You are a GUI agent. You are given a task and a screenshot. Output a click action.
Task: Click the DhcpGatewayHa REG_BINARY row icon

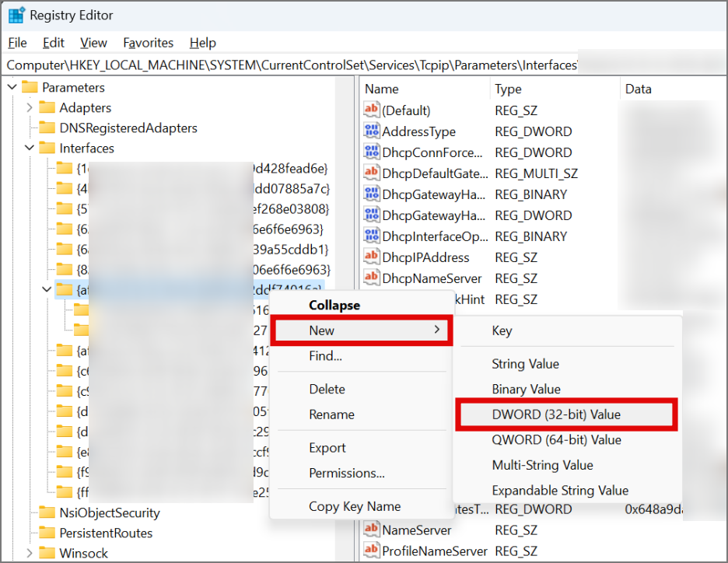[x=372, y=194]
